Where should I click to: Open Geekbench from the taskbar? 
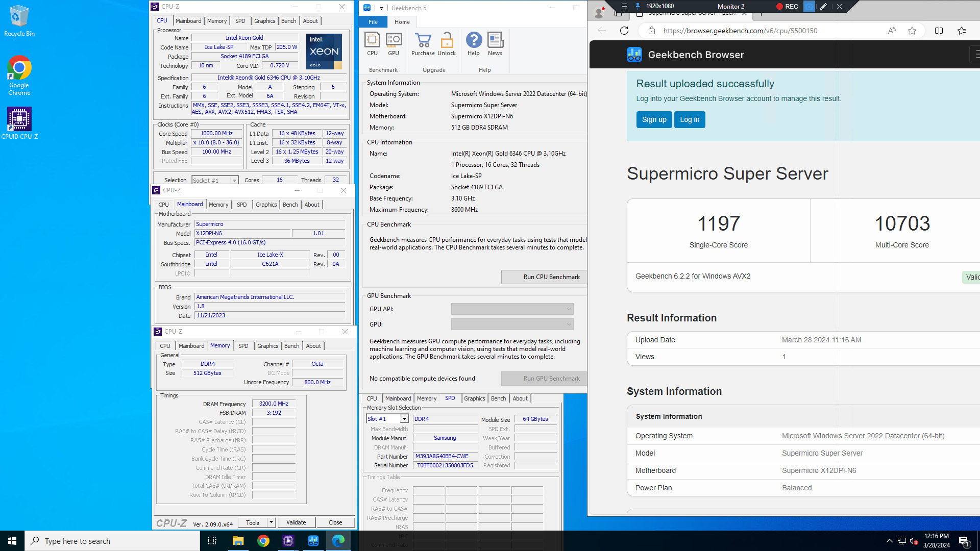point(313,541)
